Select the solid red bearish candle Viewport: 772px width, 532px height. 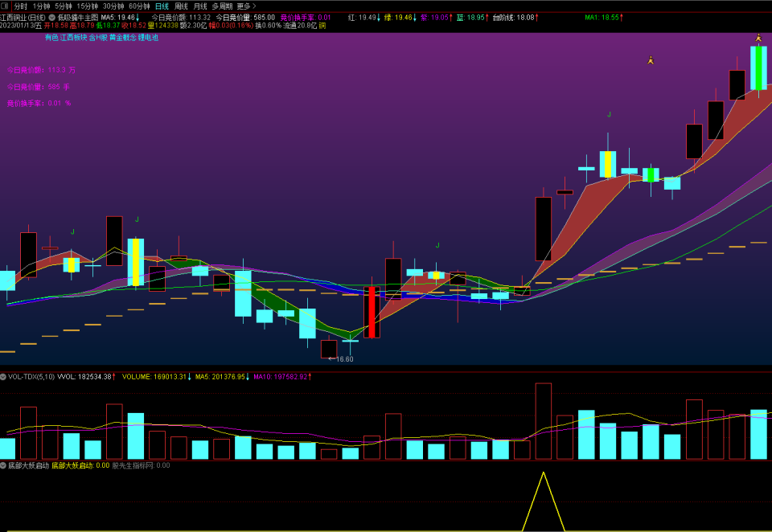pos(372,313)
